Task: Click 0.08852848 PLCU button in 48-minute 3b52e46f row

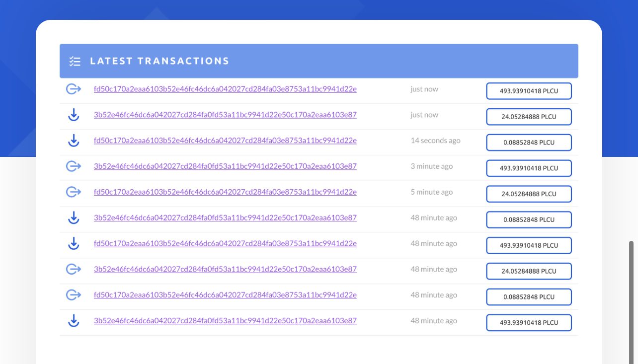Action: click(x=529, y=220)
